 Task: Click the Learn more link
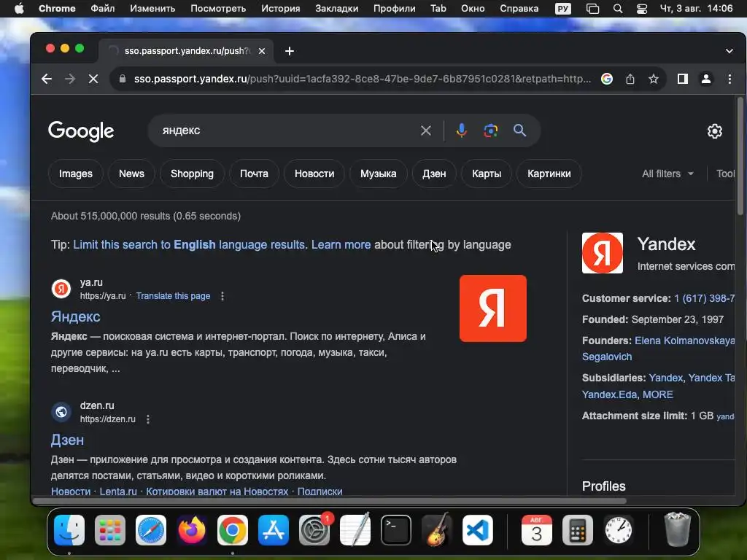coord(341,245)
